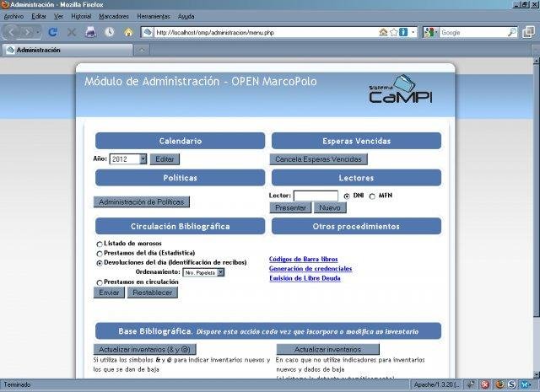Image resolution: width=540 pixels, height=392 pixels.
Task: Open the Marcadores menu
Action: pyautogui.click(x=114, y=16)
